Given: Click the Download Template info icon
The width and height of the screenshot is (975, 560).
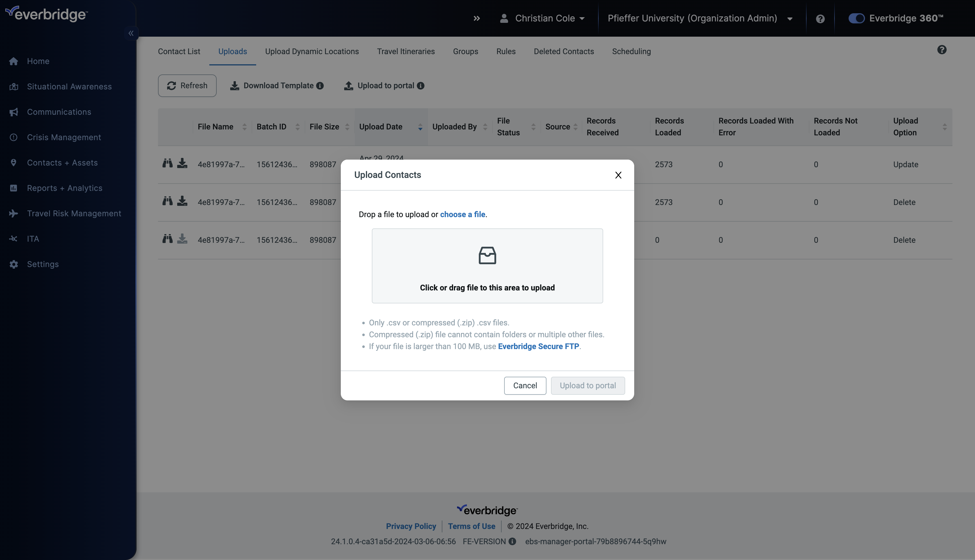Looking at the screenshot, I should click(x=320, y=86).
